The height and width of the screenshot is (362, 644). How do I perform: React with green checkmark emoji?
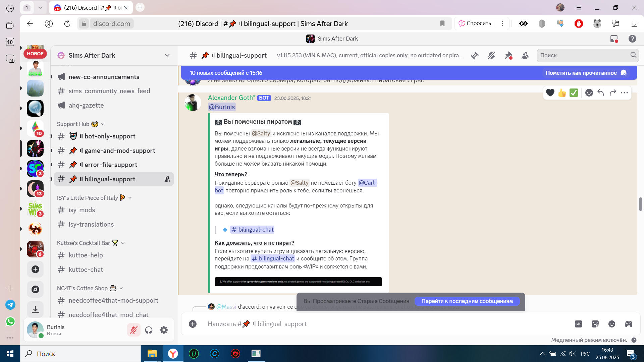574,93
